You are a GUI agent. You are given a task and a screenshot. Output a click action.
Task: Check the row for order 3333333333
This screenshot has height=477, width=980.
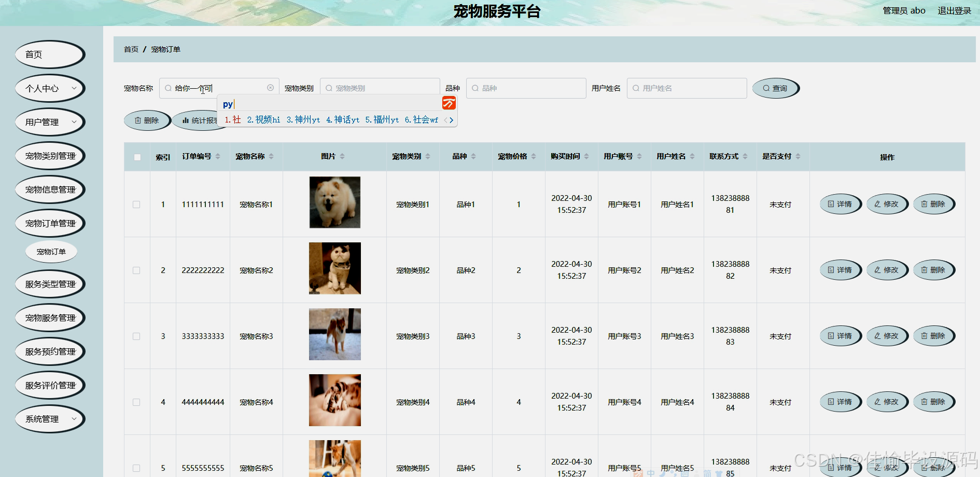point(136,336)
